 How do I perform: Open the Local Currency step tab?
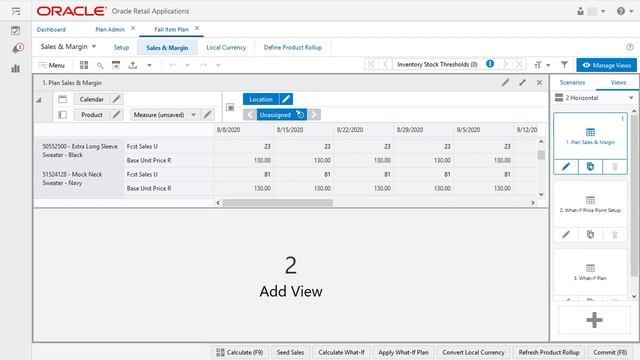[226, 47]
